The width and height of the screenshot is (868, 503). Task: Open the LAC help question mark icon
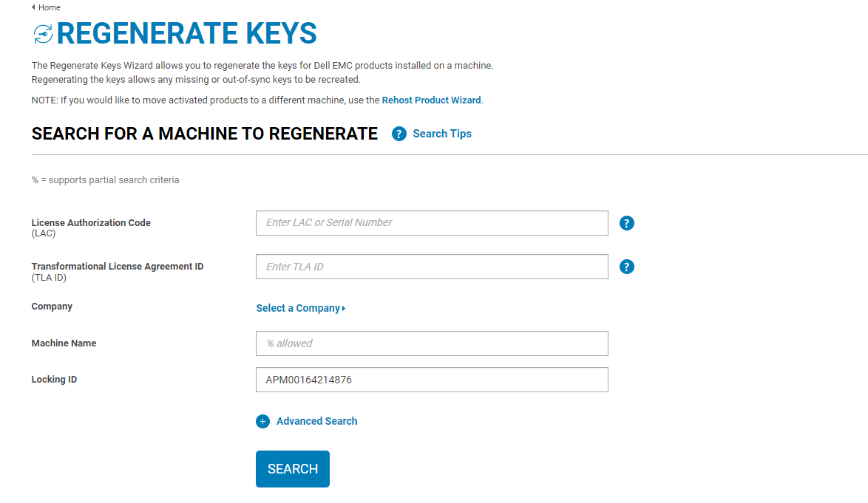[626, 222]
